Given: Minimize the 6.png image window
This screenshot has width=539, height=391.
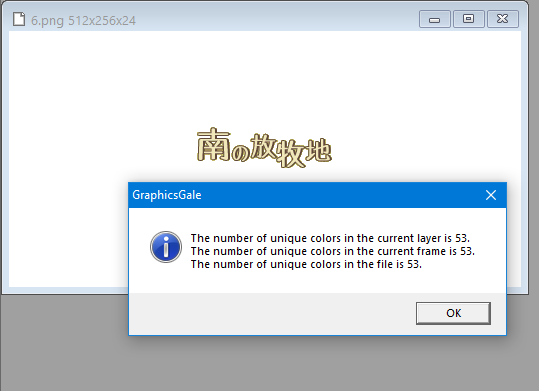Looking at the screenshot, I should point(434,19).
